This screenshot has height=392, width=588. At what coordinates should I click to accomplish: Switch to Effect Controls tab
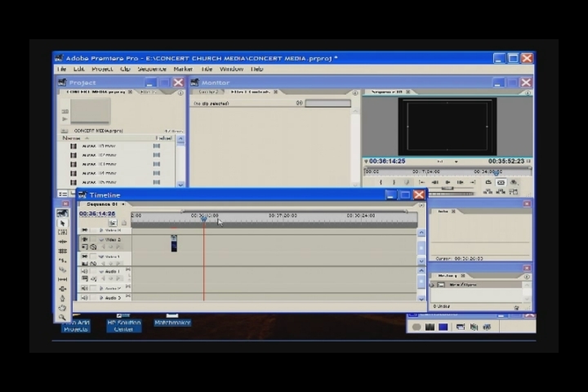click(250, 92)
